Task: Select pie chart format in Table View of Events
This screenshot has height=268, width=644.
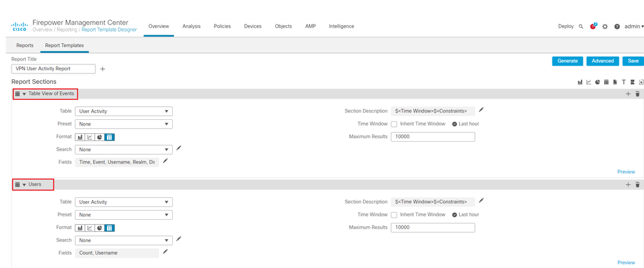Action: (x=100, y=137)
